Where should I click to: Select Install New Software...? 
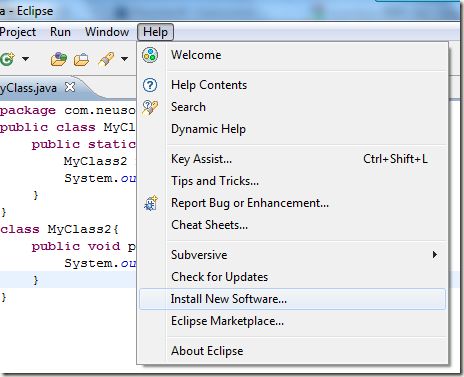coord(292,299)
